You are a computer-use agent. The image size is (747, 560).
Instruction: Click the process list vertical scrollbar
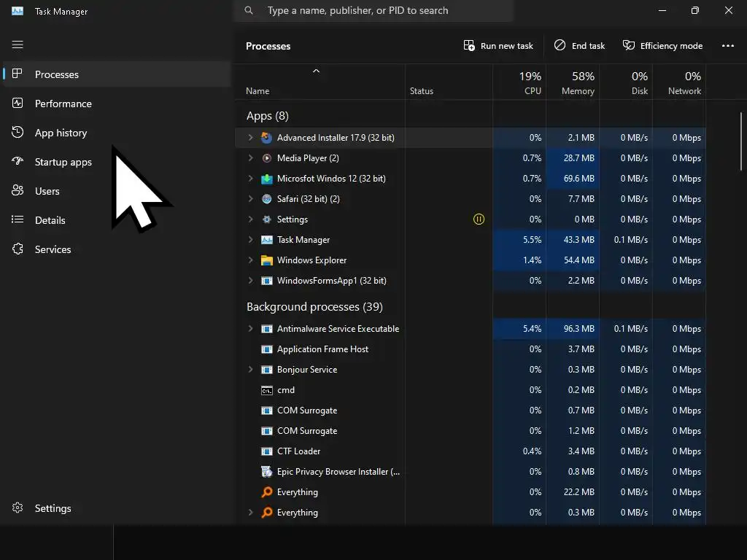741,141
